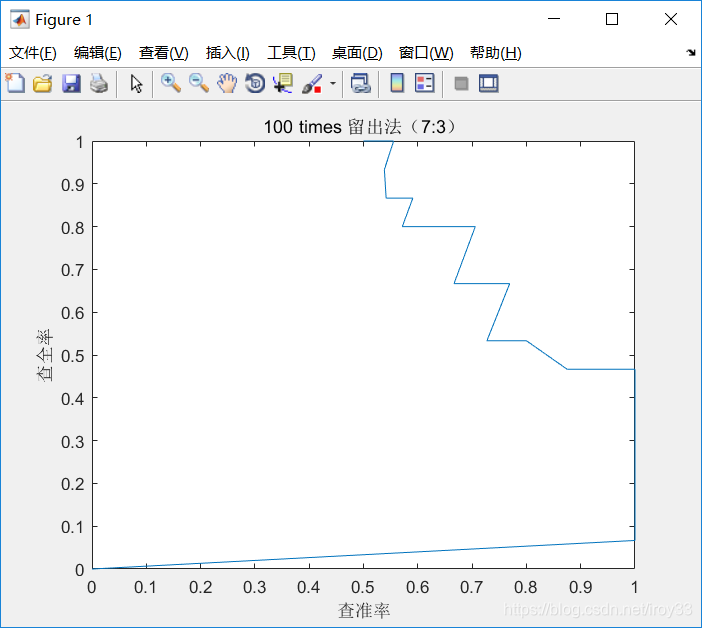The width and height of the screenshot is (702, 628).
Task: Click the blue P-R curve line
Action: pos(465,255)
